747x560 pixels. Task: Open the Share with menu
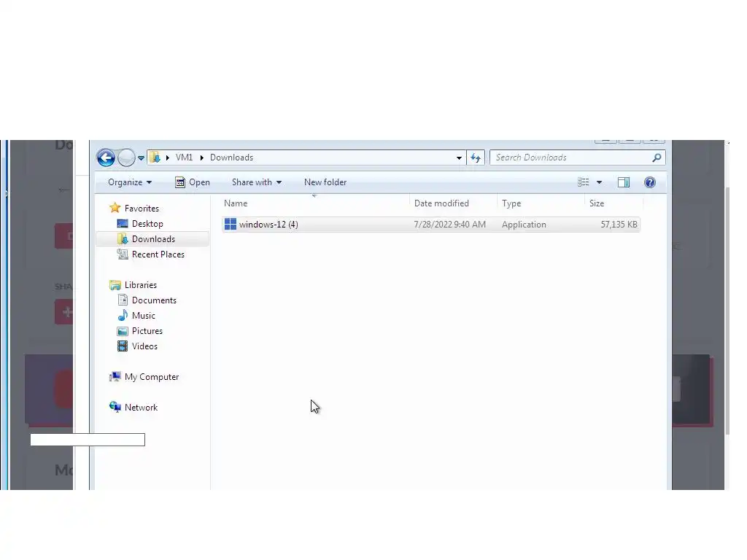[257, 182]
